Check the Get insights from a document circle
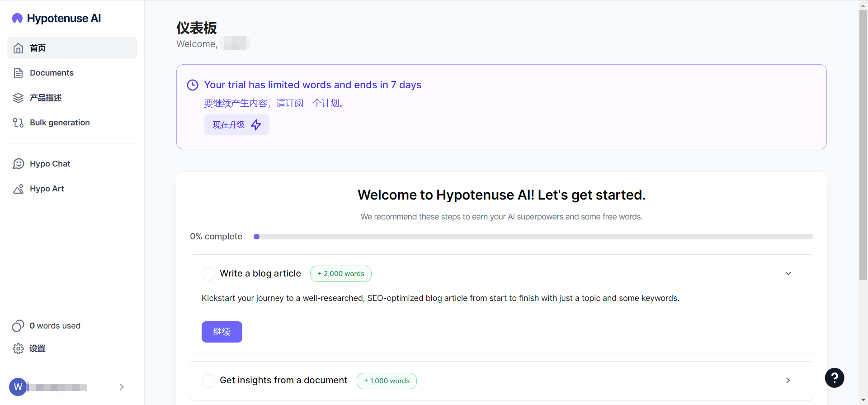Viewport: 868px width, 405px height. tap(208, 381)
